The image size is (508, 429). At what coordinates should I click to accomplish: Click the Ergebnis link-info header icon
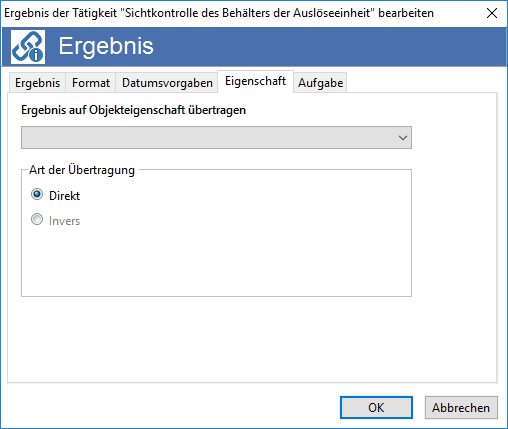28,47
